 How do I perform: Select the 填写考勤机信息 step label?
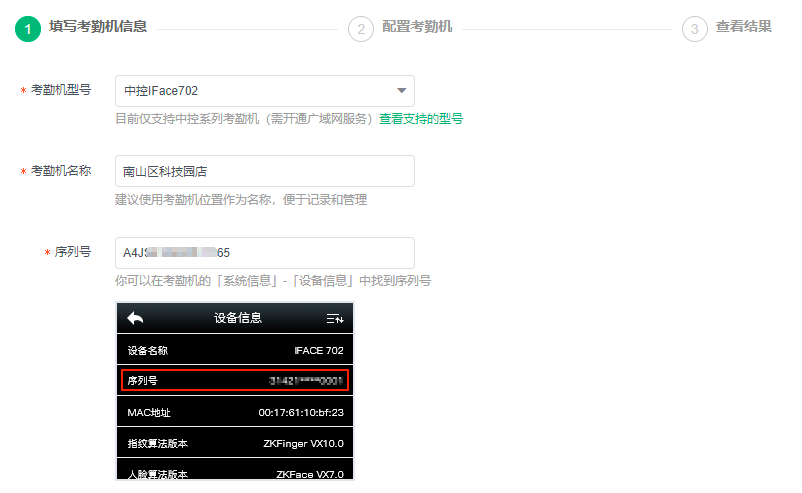click(x=98, y=26)
